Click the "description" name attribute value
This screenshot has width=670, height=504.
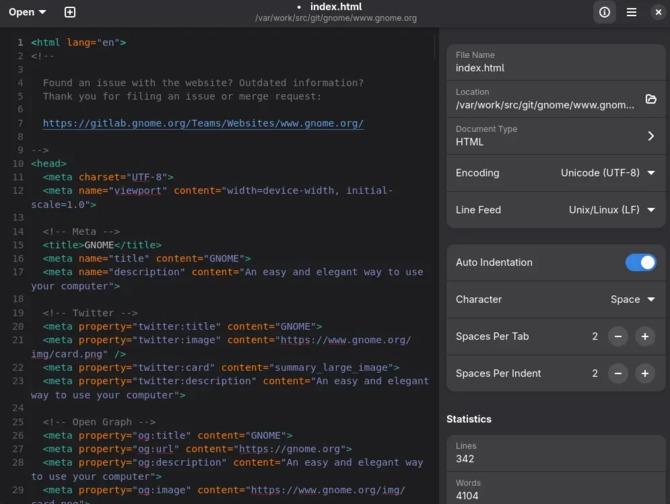[x=147, y=272]
